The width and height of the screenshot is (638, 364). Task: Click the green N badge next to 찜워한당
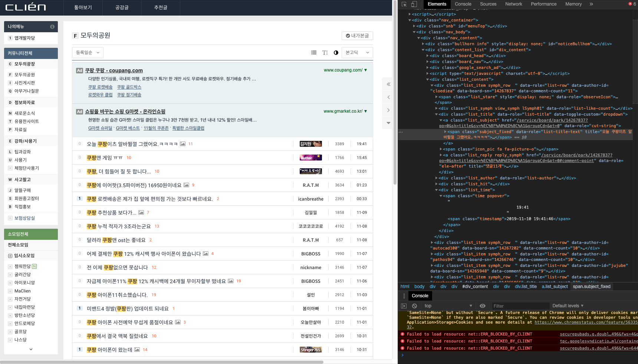(x=34, y=266)
